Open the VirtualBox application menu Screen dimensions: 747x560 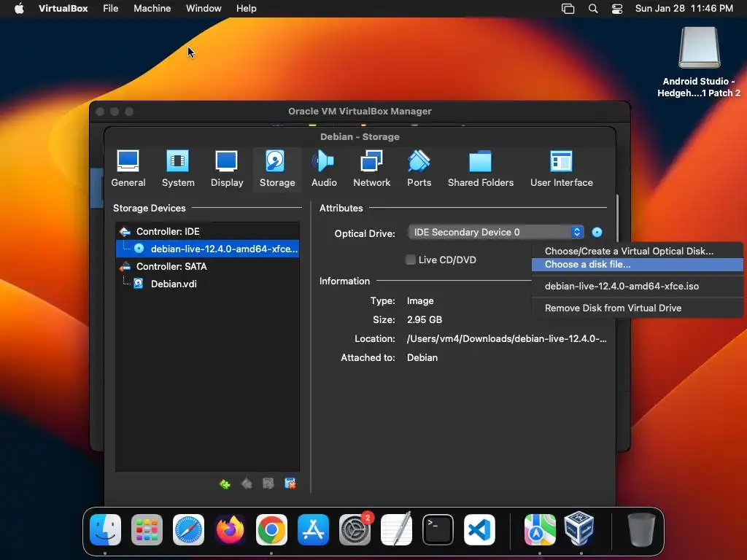point(63,9)
